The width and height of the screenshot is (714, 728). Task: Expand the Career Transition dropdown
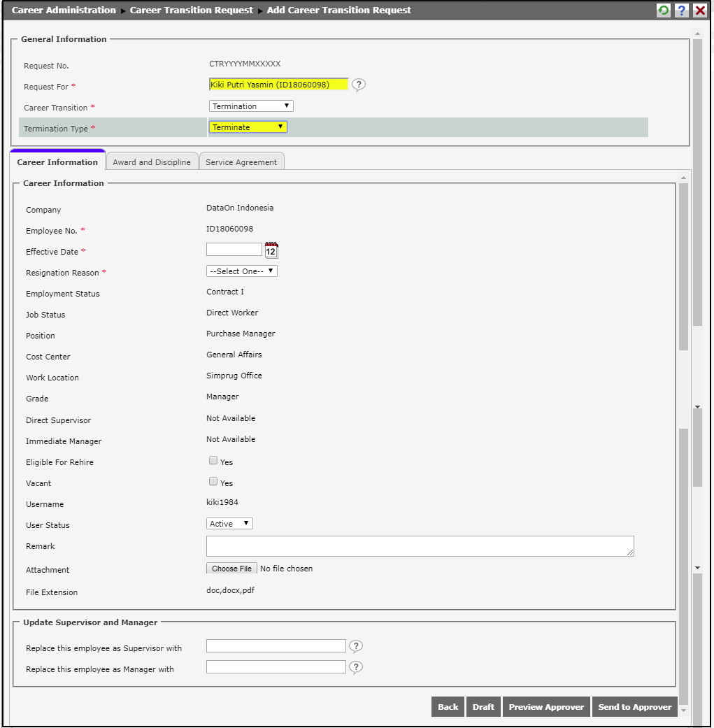point(251,106)
